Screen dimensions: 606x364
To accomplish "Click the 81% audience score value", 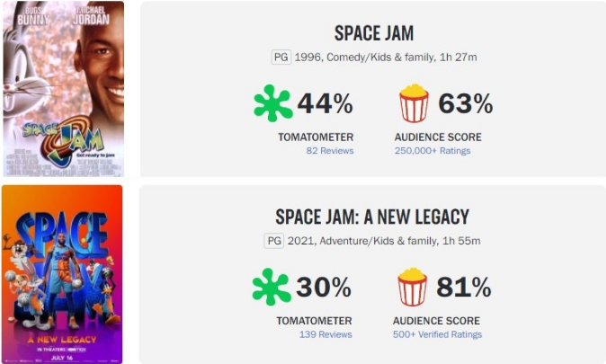I will coord(464,287).
